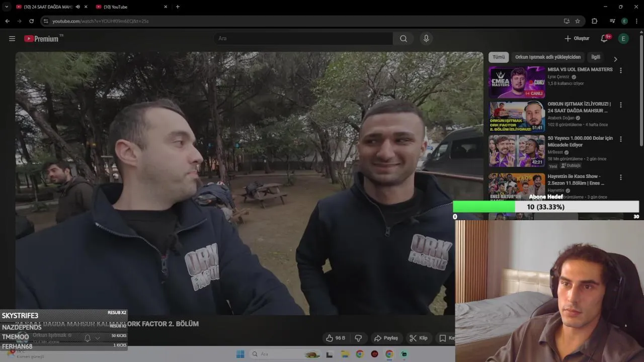The image size is (644, 362).
Task: Open the YouTube guide hamburger menu
Action: 12,39
